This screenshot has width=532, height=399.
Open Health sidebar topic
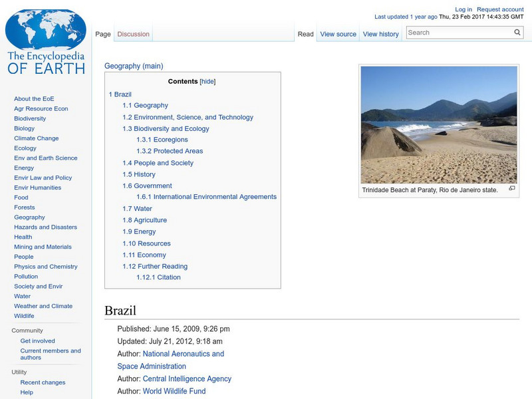coord(23,237)
